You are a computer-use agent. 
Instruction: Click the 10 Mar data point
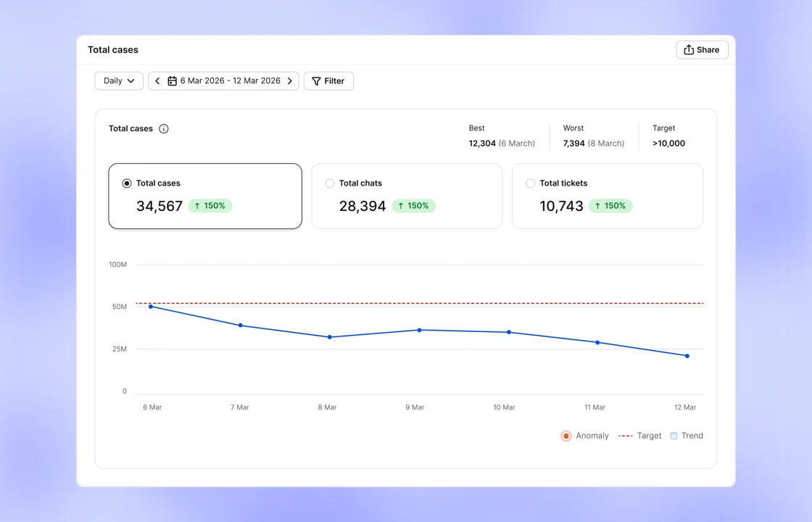tap(509, 332)
